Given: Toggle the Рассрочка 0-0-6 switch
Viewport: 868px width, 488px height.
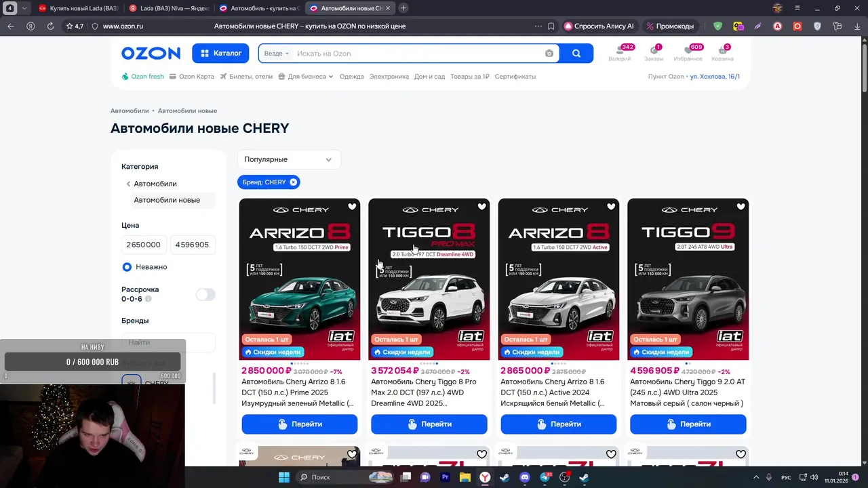Looking at the screenshot, I should pos(205,294).
